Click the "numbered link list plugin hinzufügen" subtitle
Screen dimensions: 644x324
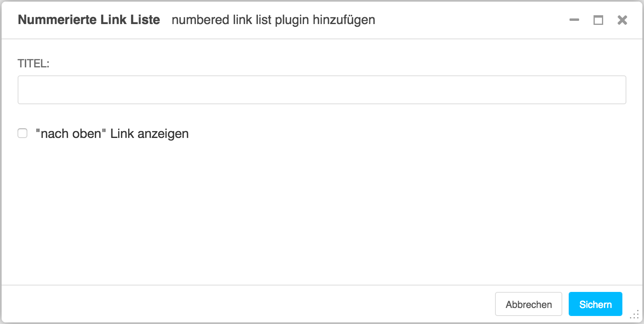click(274, 20)
